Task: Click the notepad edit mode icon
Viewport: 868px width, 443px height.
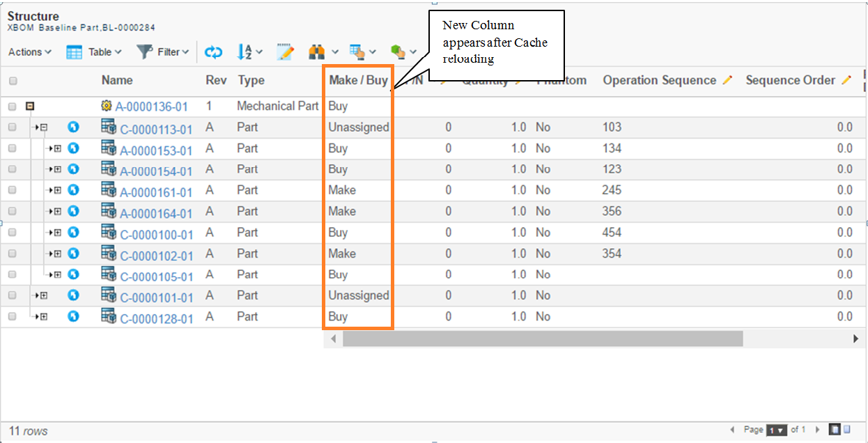Action: [286, 52]
